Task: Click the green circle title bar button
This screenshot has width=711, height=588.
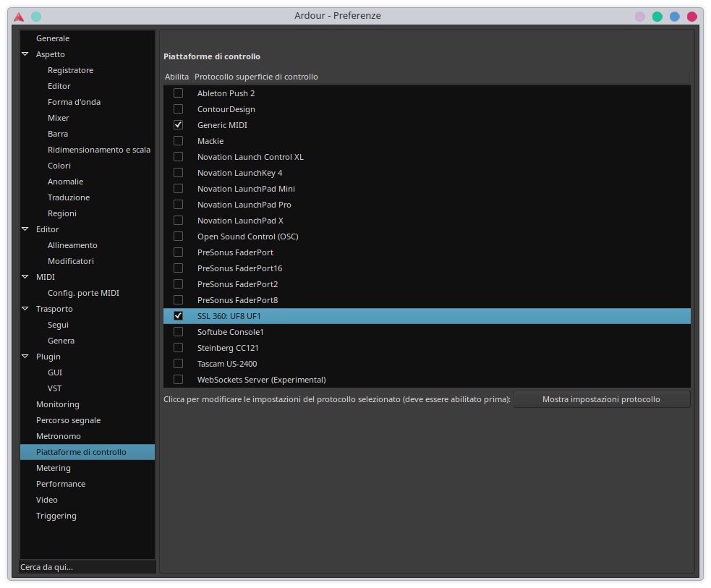Action: coord(657,16)
